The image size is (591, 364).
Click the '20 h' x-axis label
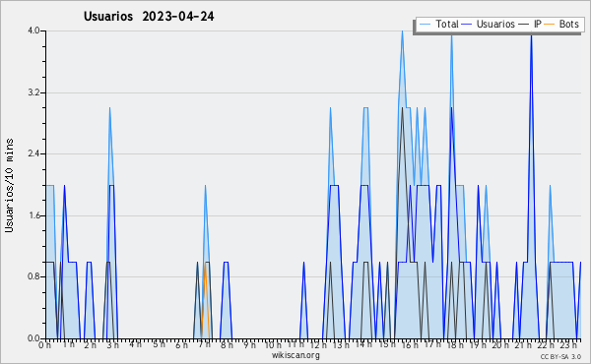tap(500, 345)
